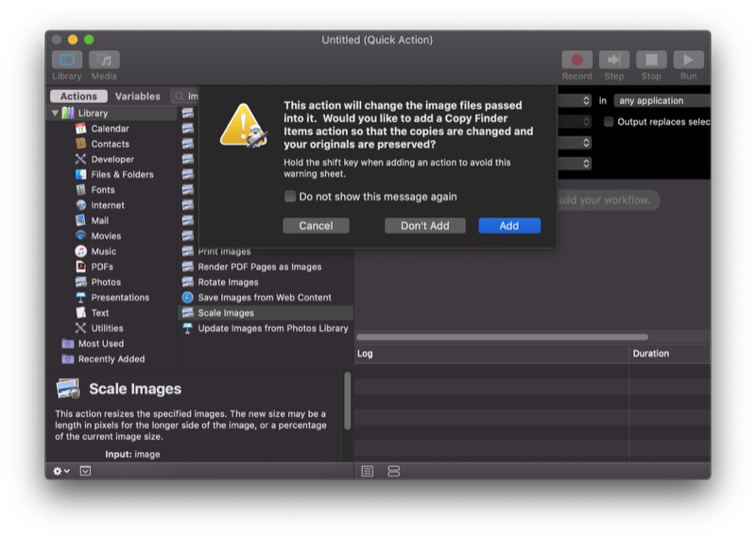Open the second workflow option popup

coord(575,122)
